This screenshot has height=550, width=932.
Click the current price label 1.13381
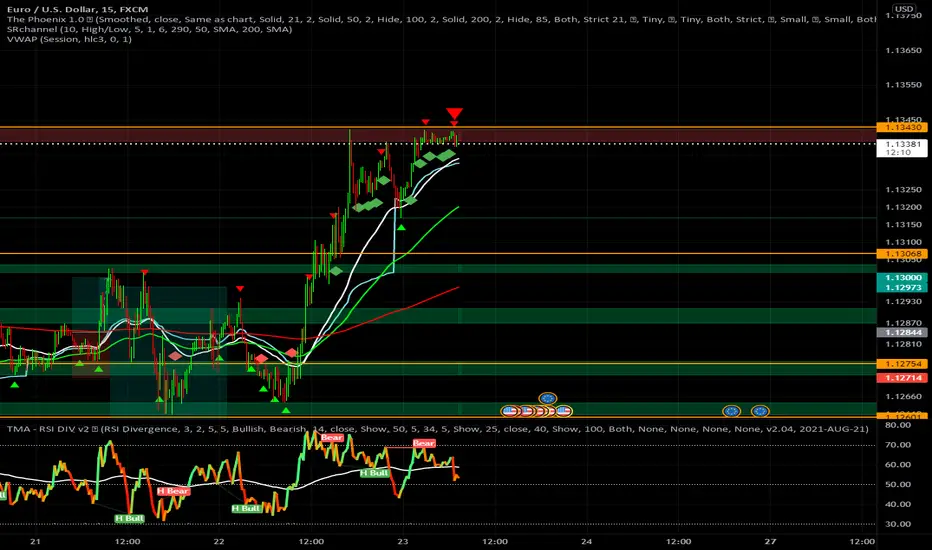(902, 144)
